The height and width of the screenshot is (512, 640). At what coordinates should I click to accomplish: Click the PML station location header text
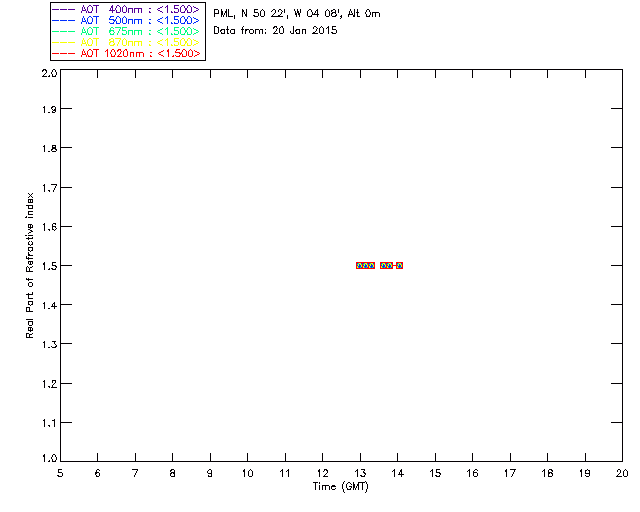[297, 14]
